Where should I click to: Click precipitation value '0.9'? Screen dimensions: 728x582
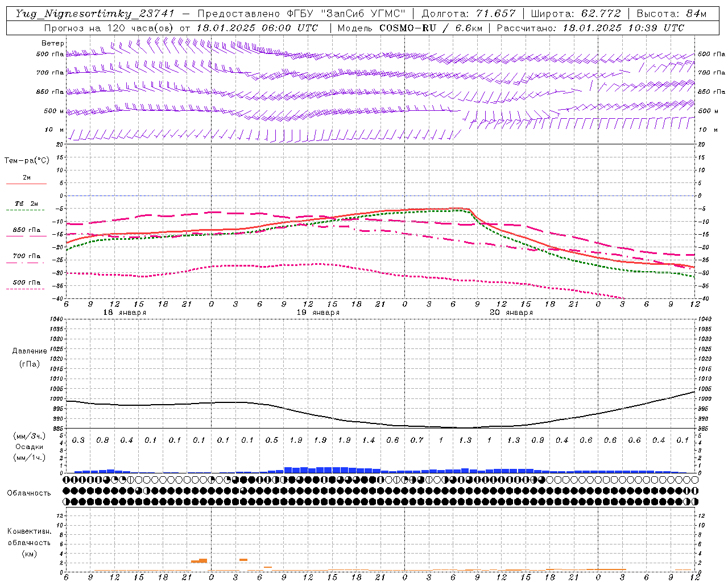click(x=537, y=440)
